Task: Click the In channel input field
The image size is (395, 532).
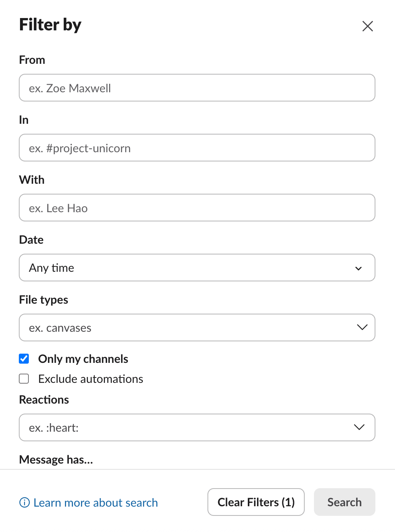Action: click(197, 148)
